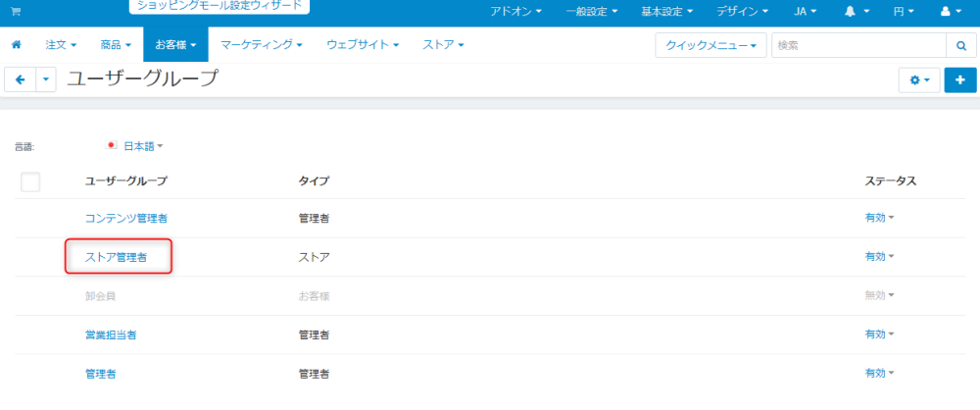The width and height of the screenshot is (980, 410).
Task: Open the user profile icon menu
Action: click(x=951, y=12)
